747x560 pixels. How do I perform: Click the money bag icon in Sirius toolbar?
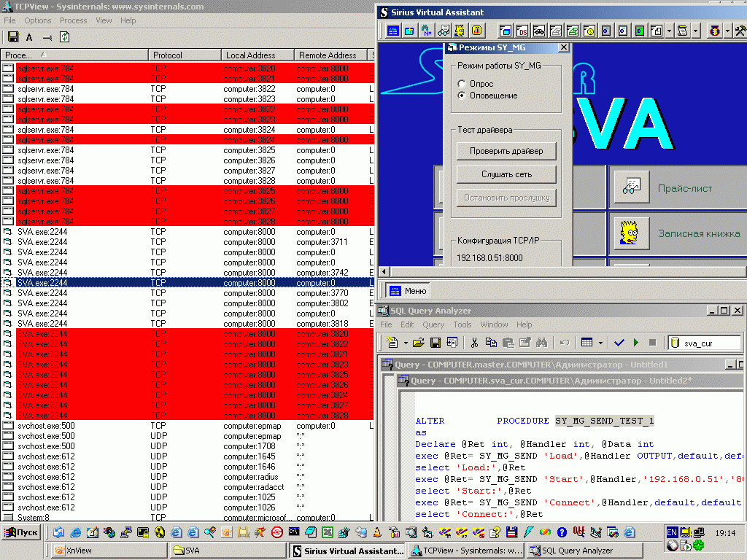pos(715,31)
